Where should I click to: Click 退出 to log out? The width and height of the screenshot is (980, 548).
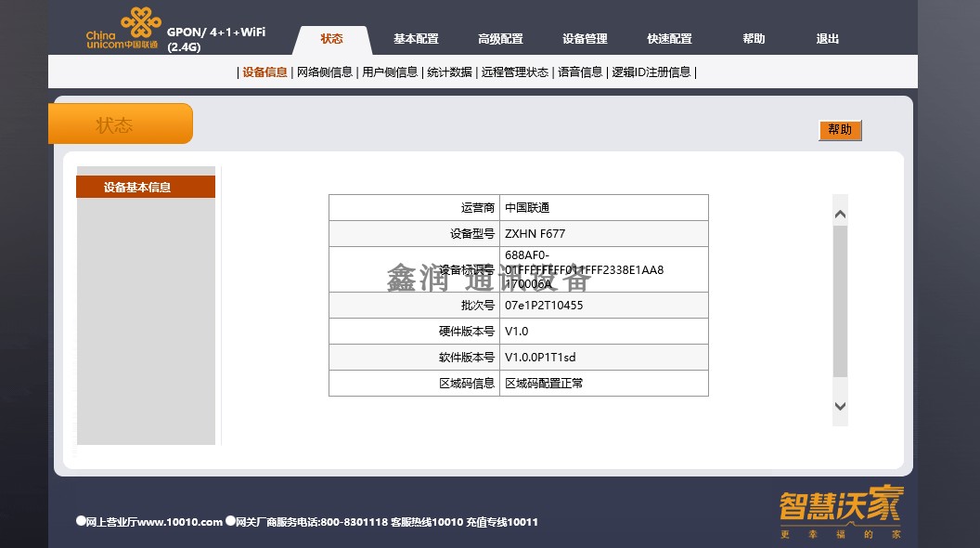pos(828,39)
